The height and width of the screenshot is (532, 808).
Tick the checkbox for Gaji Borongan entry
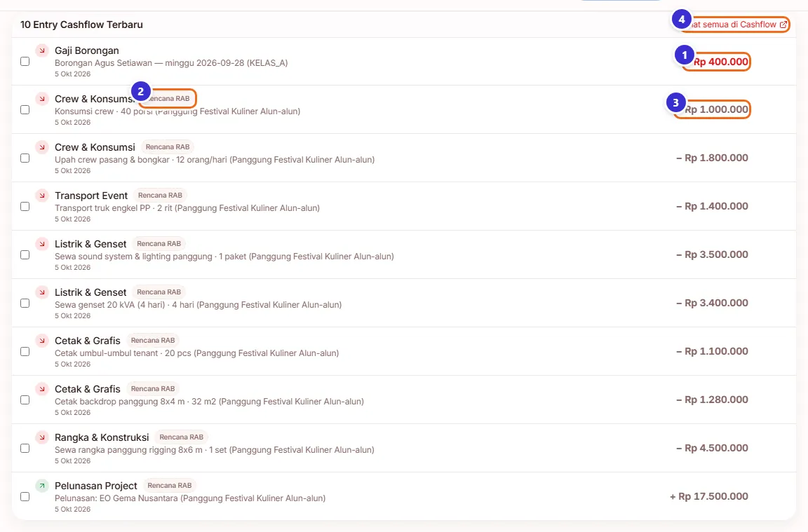pos(25,61)
